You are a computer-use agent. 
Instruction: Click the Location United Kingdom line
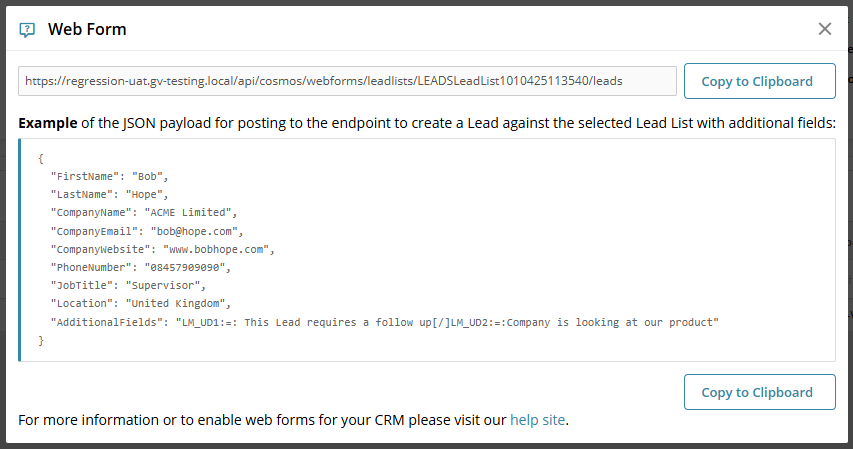point(141,303)
